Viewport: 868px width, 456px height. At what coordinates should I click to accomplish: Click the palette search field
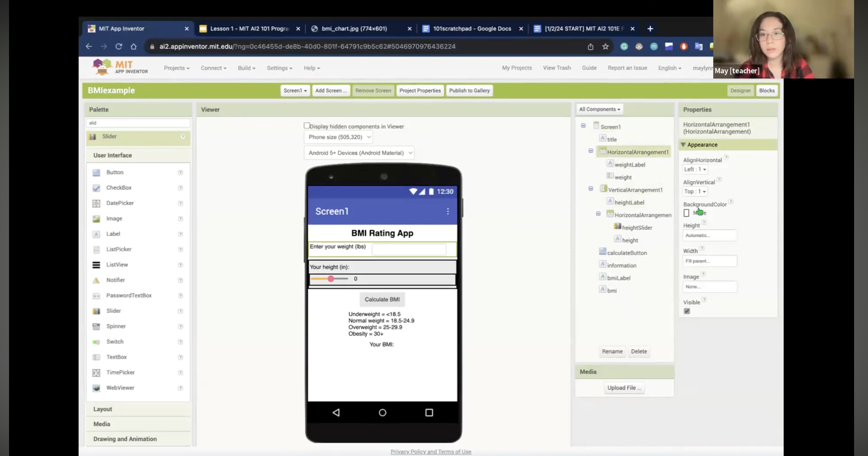[x=138, y=123]
